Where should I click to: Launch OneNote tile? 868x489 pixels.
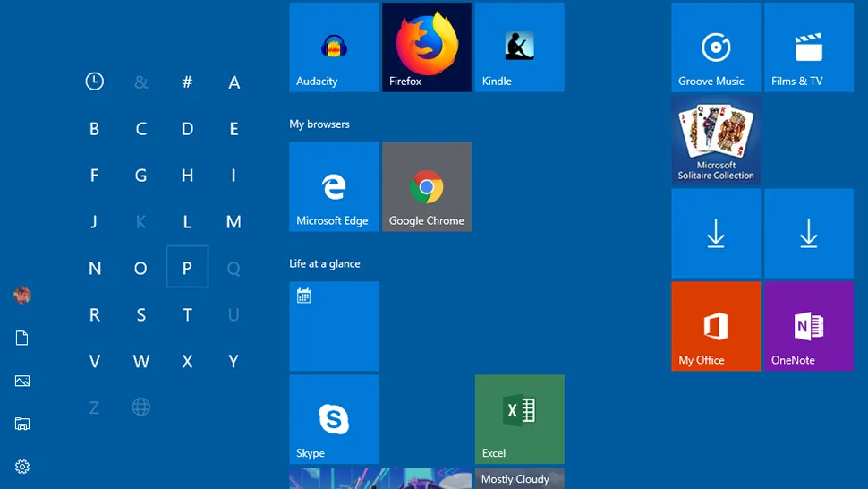click(x=808, y=326)
